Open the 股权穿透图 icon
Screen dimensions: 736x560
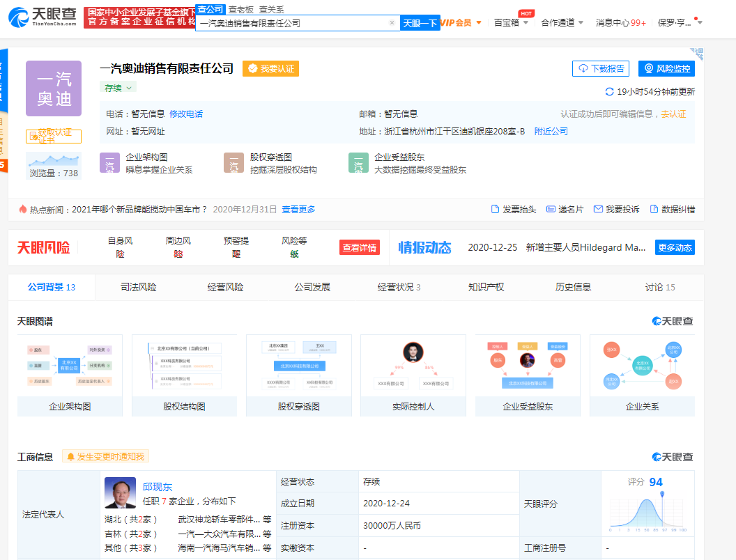233,163
